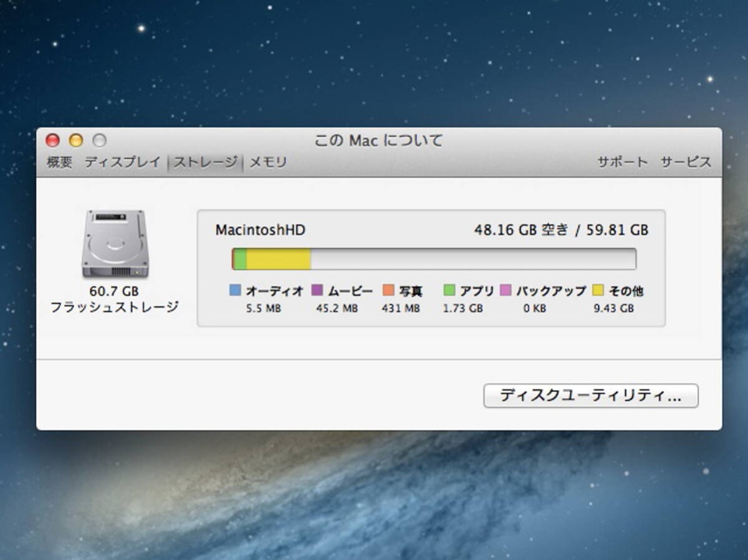Select the ストレージ tab
The image size is (748, 560).
205,163
